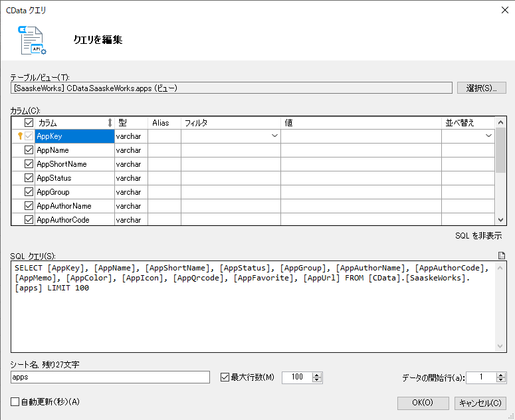Click the primary key icon beside AppKey

(x=20, y=136)
